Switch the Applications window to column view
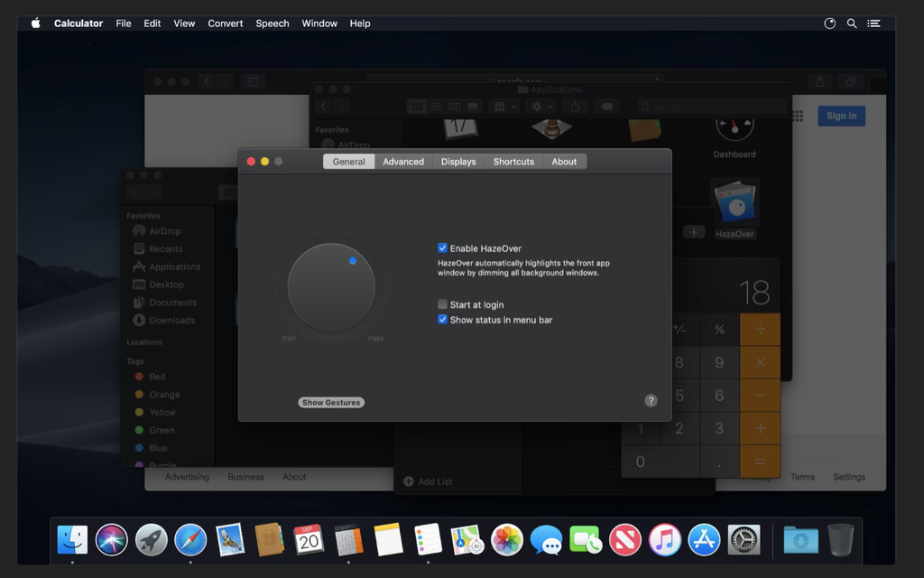924x578 pixels. click(454, 107)
